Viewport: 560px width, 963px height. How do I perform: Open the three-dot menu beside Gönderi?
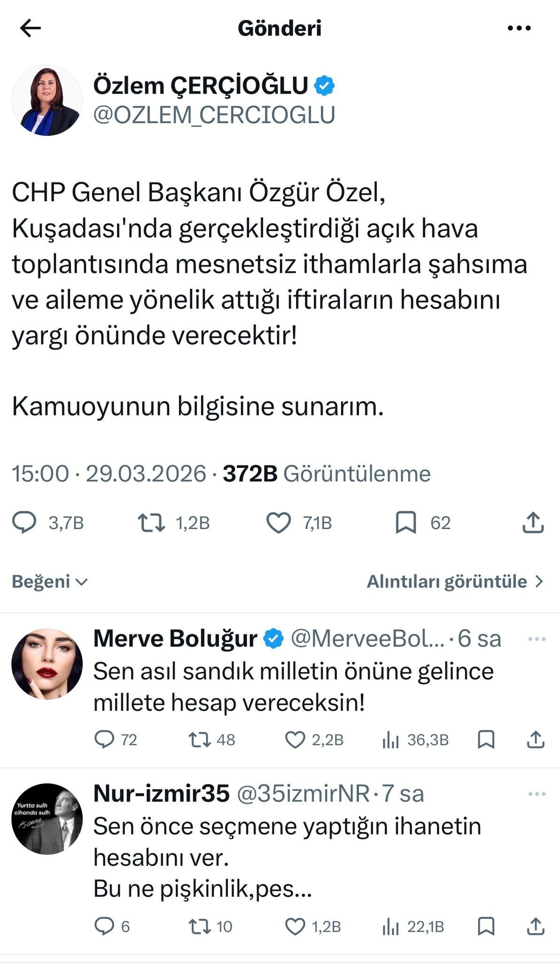[519, 28]
